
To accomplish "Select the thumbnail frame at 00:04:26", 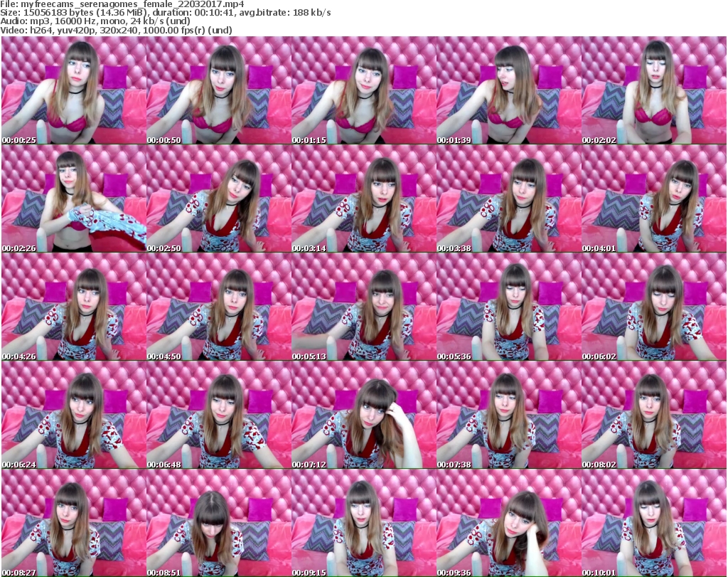I will pos(74,307).
